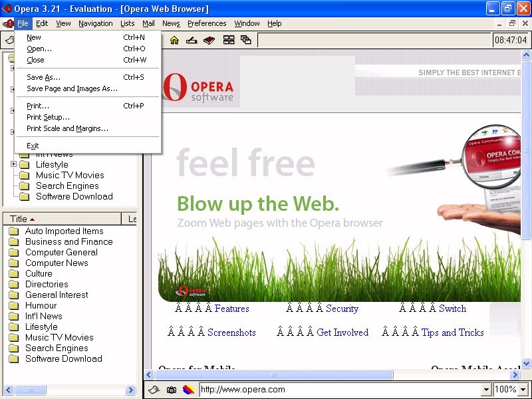Viewport: 532px width, 399px height.
Task: Open the View menu
Action: click(x=63, y=23)
